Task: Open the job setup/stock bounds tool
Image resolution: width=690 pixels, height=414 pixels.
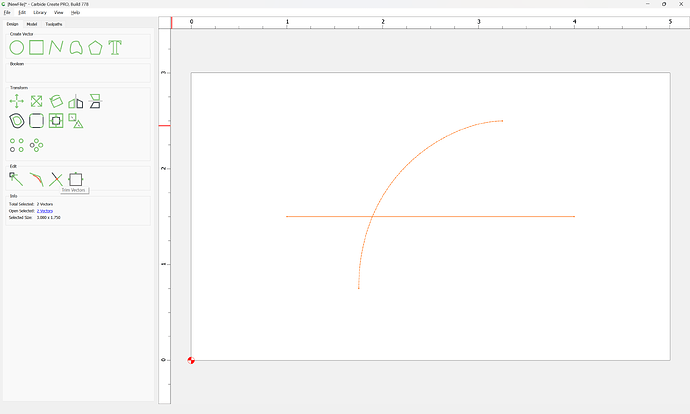Action: [76, 179]
